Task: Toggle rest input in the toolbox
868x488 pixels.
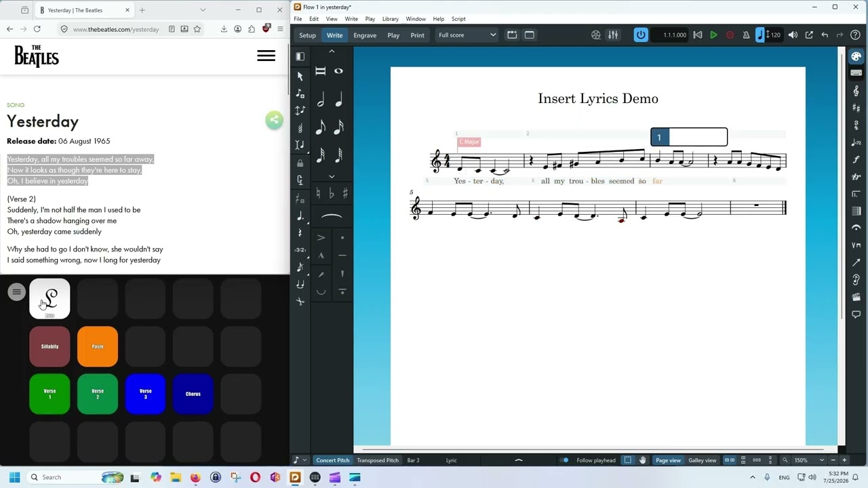Action: pos(300,233)
